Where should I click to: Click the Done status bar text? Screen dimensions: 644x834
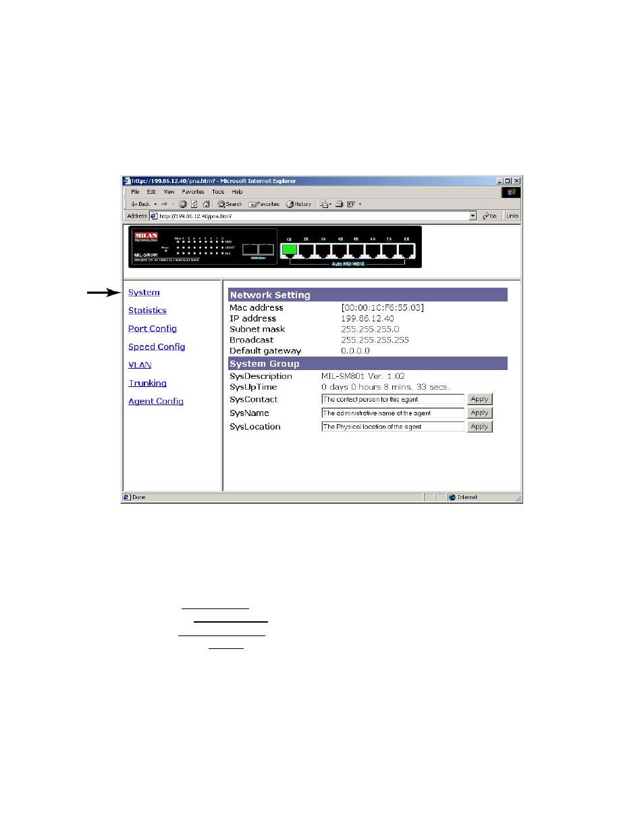pos(139,497)
